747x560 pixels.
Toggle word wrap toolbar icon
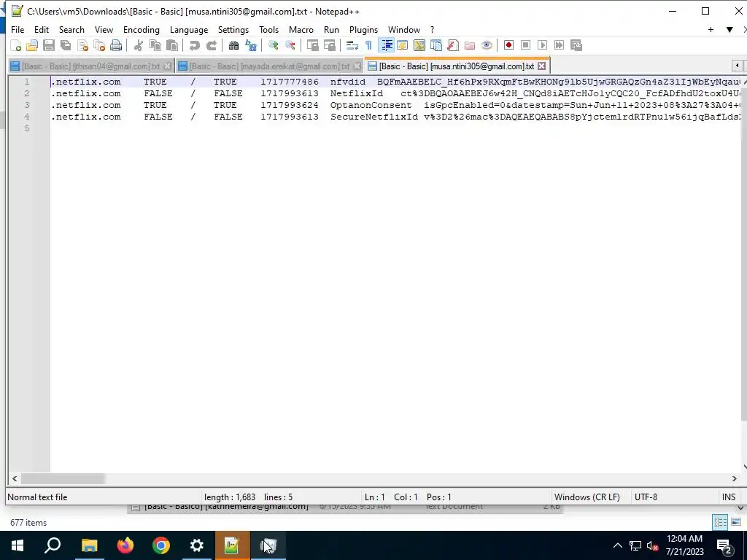[x=352, y=45]
